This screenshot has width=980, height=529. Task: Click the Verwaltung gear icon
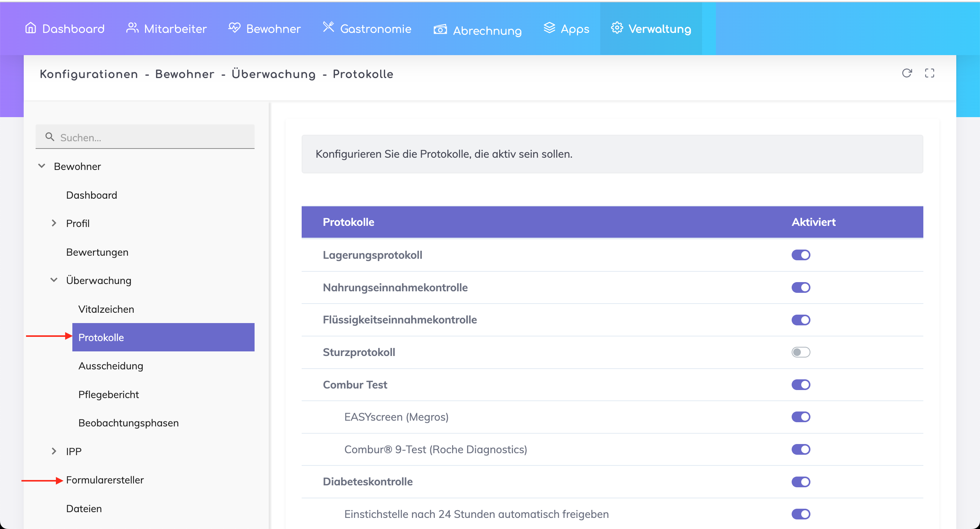(x=617, y=28)
